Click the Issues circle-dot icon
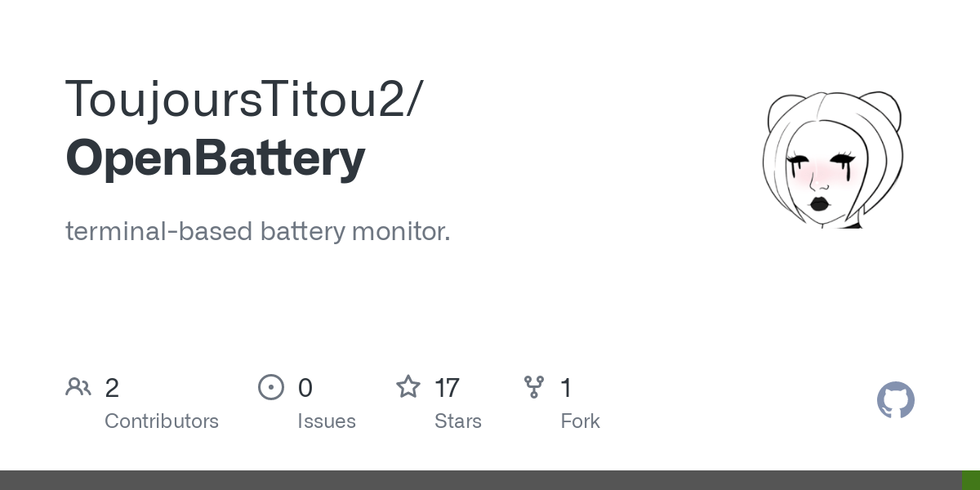Screen dimensions: 980x490 pos(271,387)
